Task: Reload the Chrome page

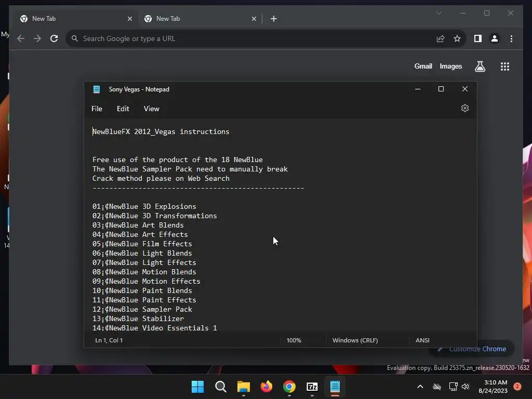Action: click(54, 38)
